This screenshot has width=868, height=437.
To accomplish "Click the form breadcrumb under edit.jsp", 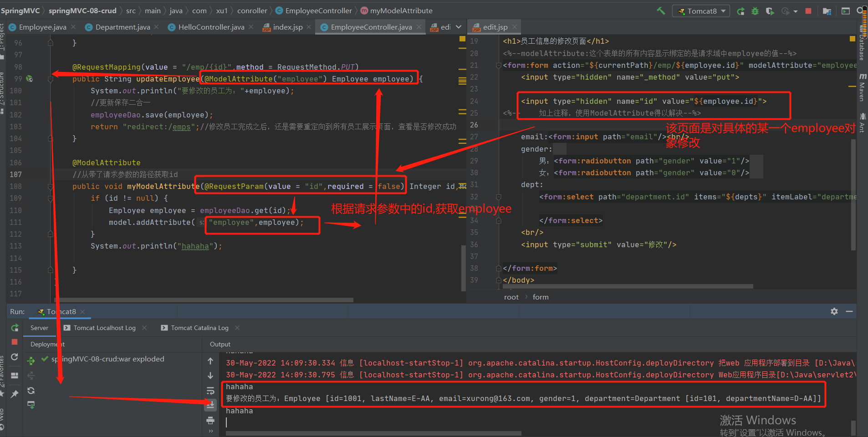I will tap(541, 297).
